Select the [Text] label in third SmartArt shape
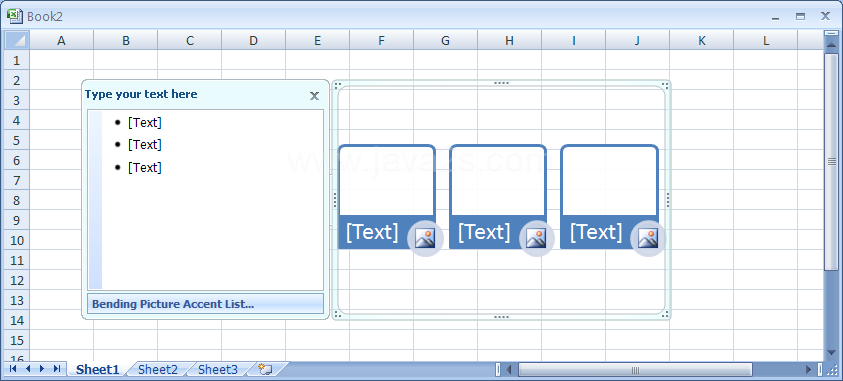The height and width of the screenshot is (381, 843). (x=596, y=232)
